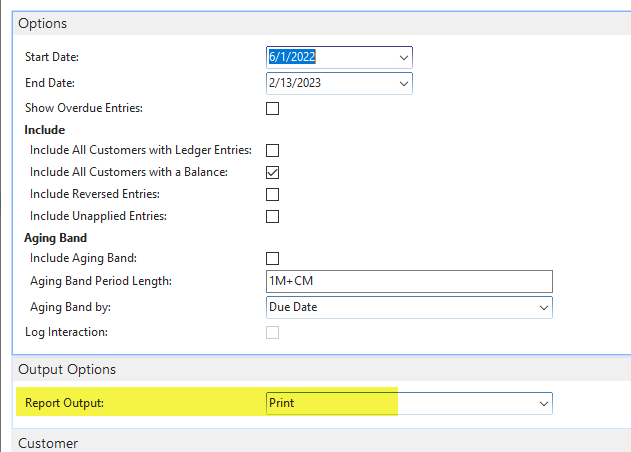Enable the Include Aging Band checkbox
Image resolution: width=631 pixels, height=452 pixels.
pos(272,259)
